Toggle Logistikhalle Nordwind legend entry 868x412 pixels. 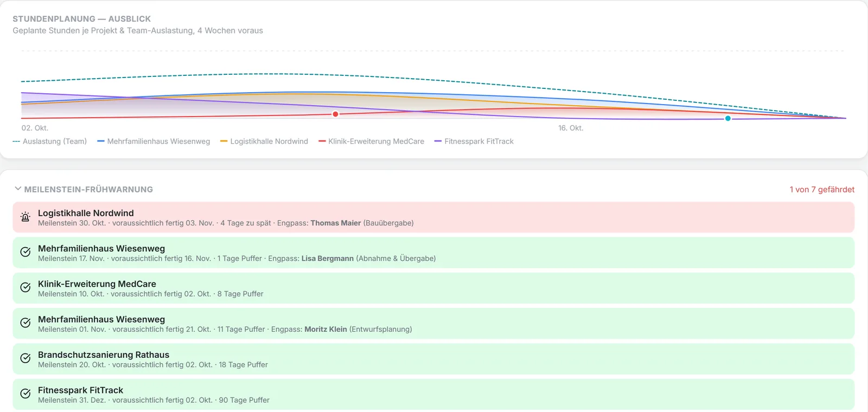pyautogui.click(x=264, y=141)
